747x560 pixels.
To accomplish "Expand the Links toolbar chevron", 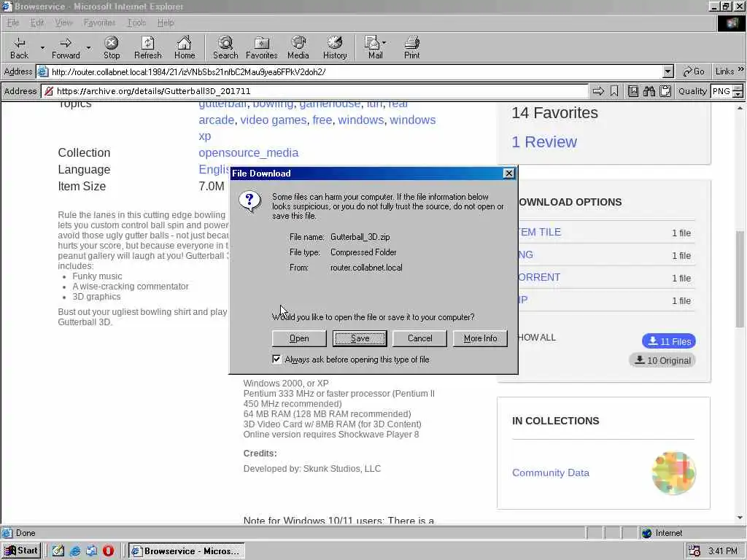I will 741,69.
